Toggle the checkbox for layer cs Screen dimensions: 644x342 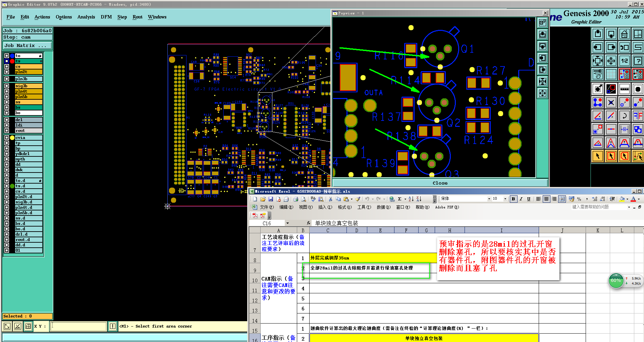pyautogui.click(x=7, y=66)
